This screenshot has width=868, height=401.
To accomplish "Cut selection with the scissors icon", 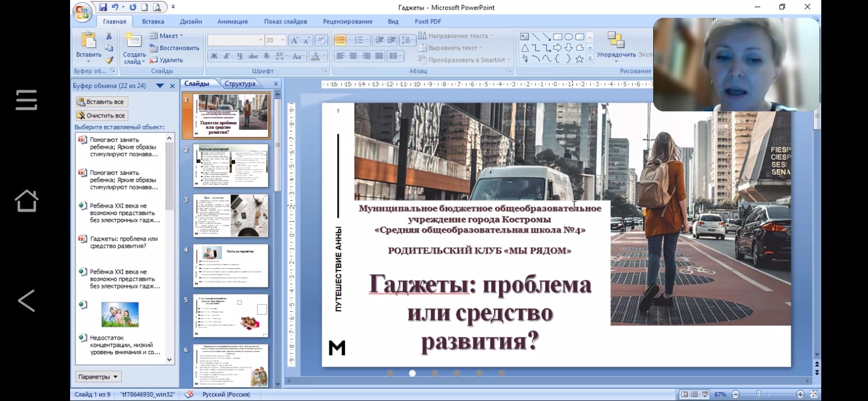I will point(109,36).
